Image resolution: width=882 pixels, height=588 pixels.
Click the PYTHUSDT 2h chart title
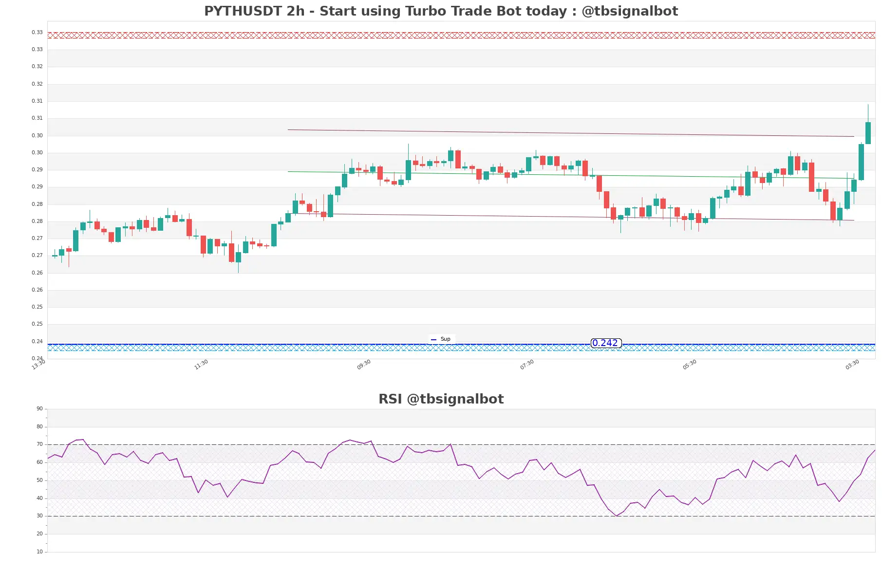[441, 11]
